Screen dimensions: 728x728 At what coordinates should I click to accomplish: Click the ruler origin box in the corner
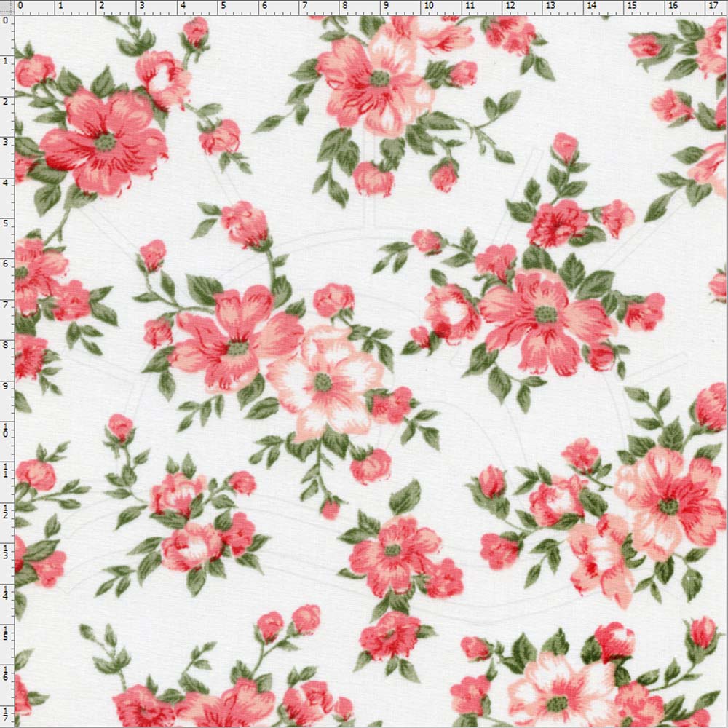click(7, 7)
